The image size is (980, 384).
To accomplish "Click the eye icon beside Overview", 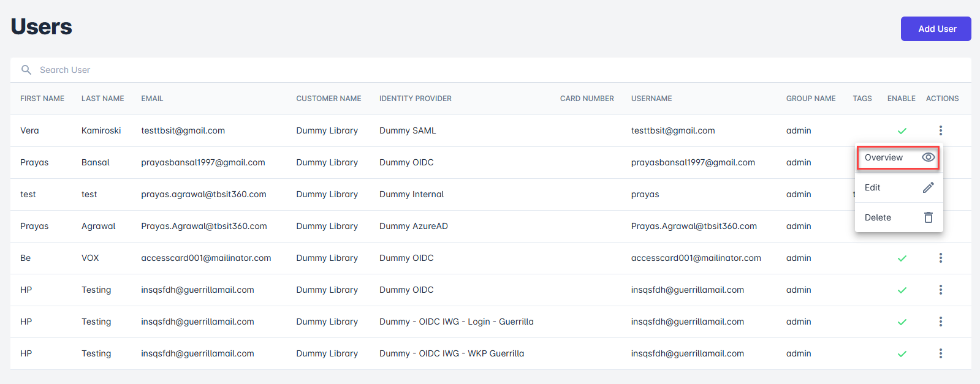I will click(928, 157).
